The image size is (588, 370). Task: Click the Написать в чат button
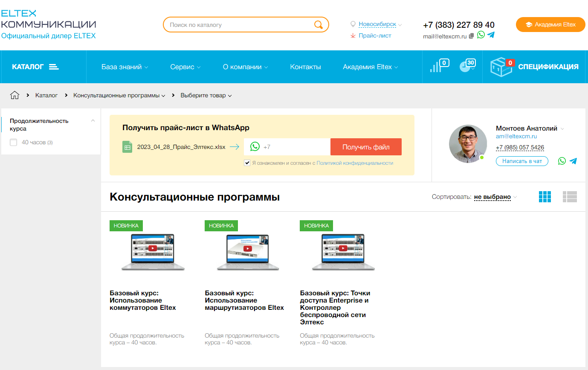point(522,161)
